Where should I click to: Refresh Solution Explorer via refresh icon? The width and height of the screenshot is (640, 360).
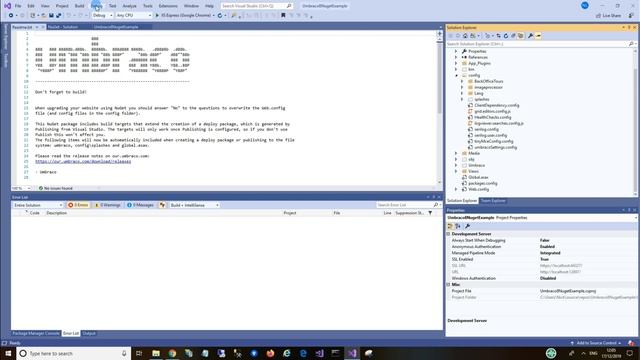pyautogui.click(x=506, y=36)
